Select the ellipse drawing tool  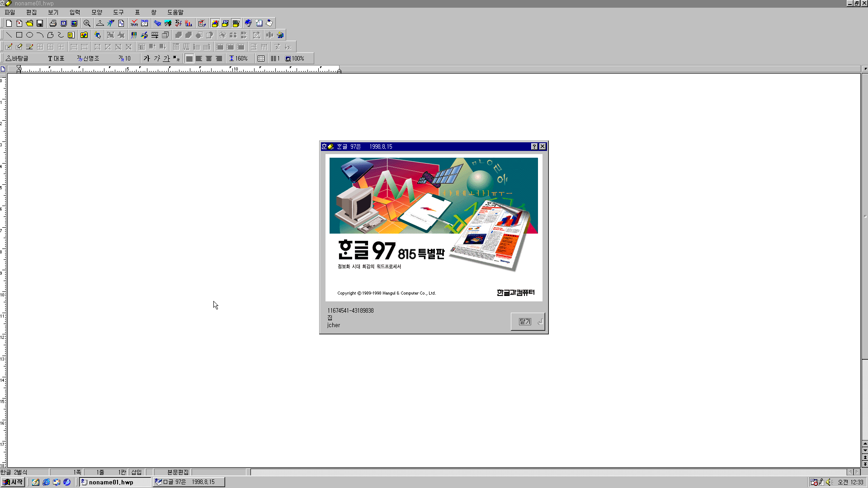coord(29,35)
